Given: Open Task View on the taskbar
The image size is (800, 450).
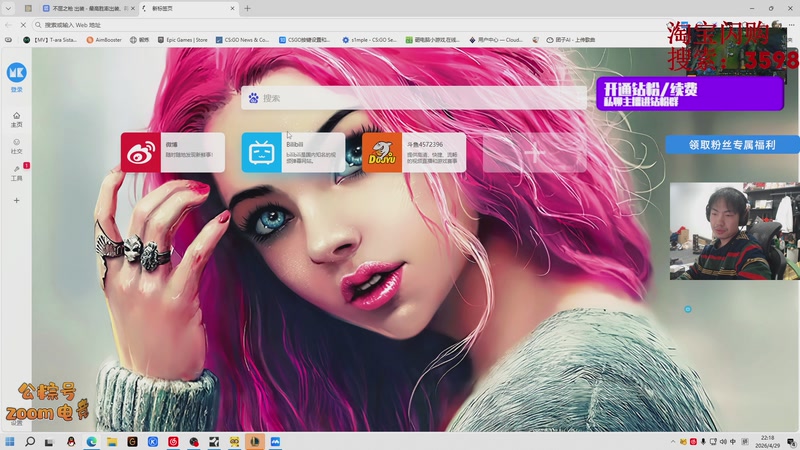Looking at the screenshot, I should (49, 442).
